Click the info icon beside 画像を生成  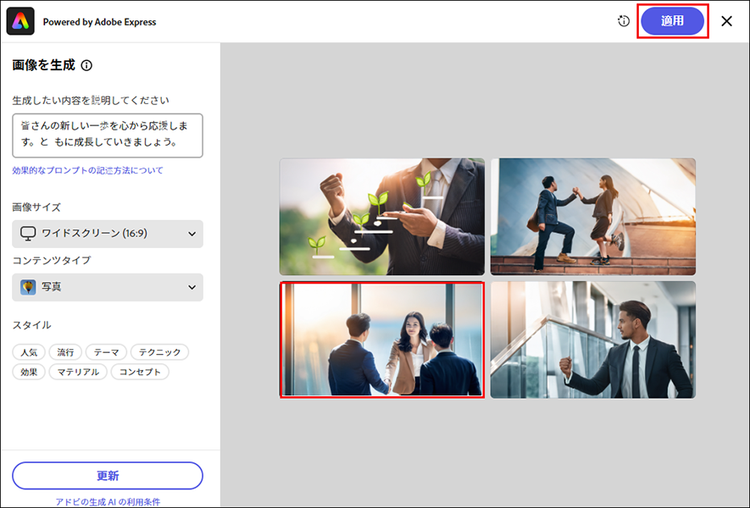tap(87, 66)
